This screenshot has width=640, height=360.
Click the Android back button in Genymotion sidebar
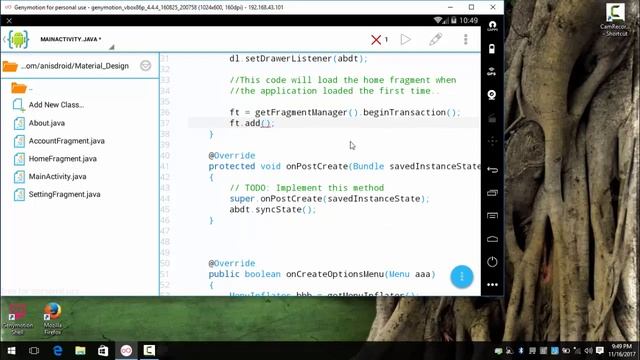pos(492,170)
